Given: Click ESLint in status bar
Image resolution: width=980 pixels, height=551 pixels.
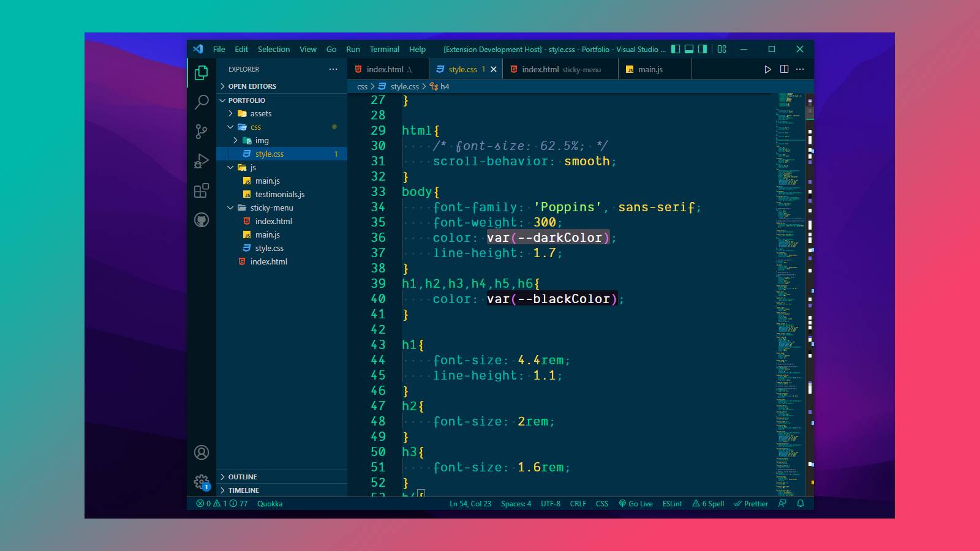Looking at the screenshot, I should pos(672,503).
